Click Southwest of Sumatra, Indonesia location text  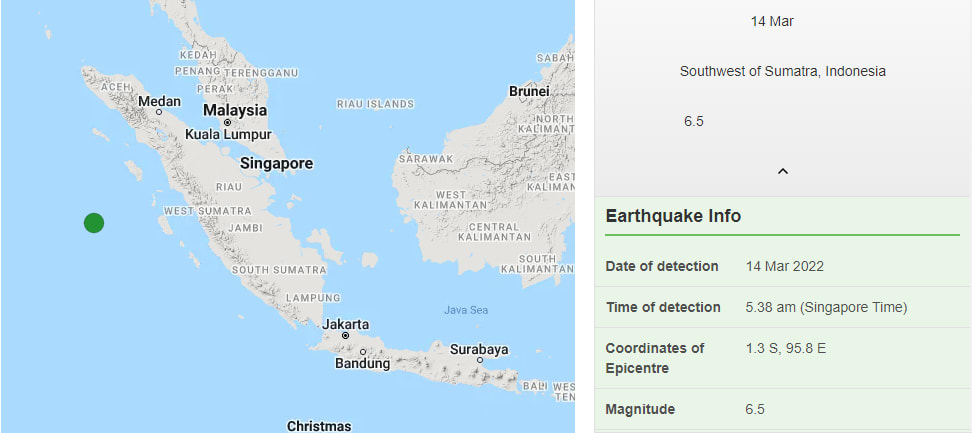(782, 71)
